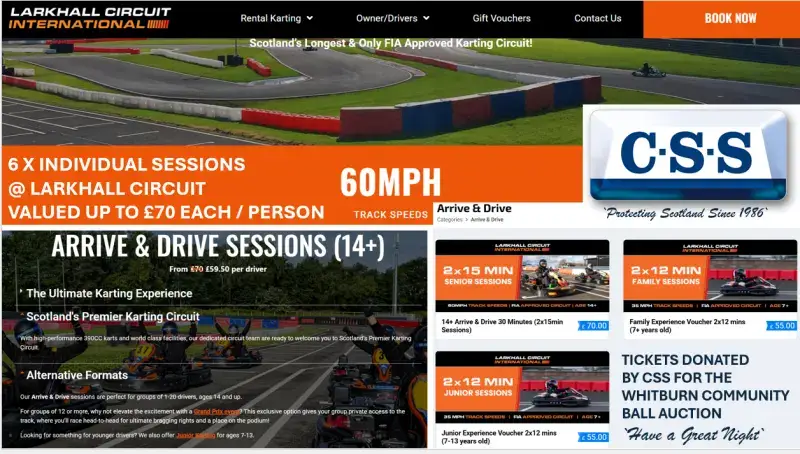Click the Arrive & Drive breadcrumb link
The image size is (800, 454).
pos(487,219)
